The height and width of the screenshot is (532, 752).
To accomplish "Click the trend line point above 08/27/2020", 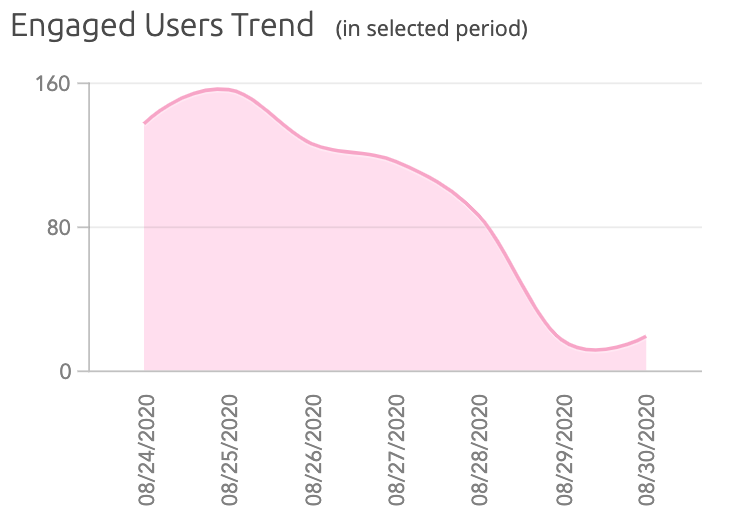I will (395, 161).
